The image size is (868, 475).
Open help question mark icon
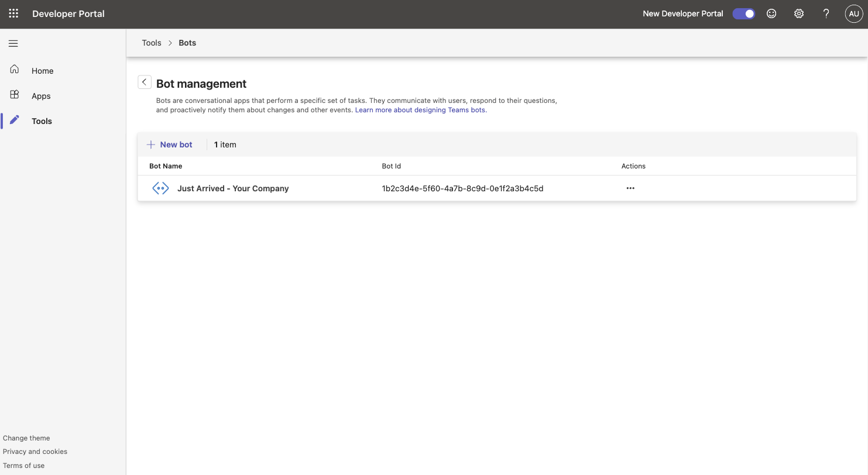coord(826,13)
